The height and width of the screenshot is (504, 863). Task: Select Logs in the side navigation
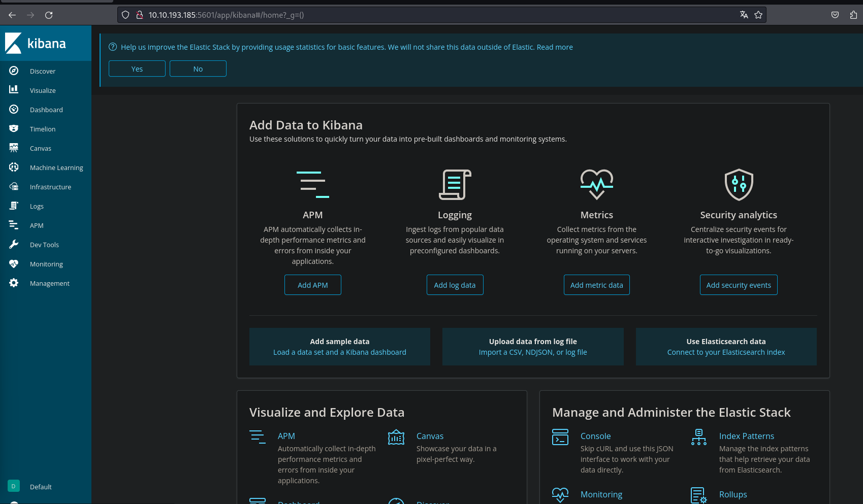[37, 206]
